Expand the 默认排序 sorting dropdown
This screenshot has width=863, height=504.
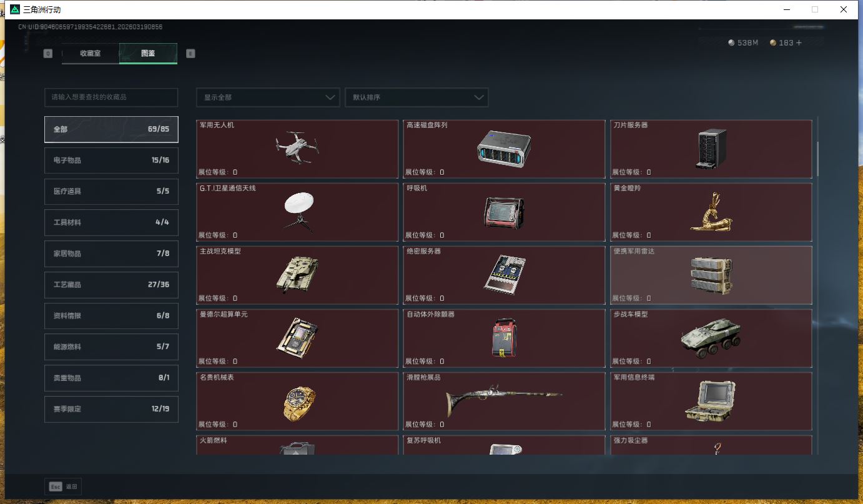tap(417, 97)
